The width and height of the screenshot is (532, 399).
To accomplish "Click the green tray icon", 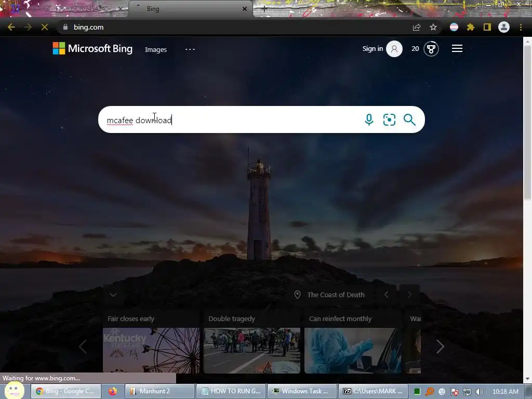I will coord(417,392).
